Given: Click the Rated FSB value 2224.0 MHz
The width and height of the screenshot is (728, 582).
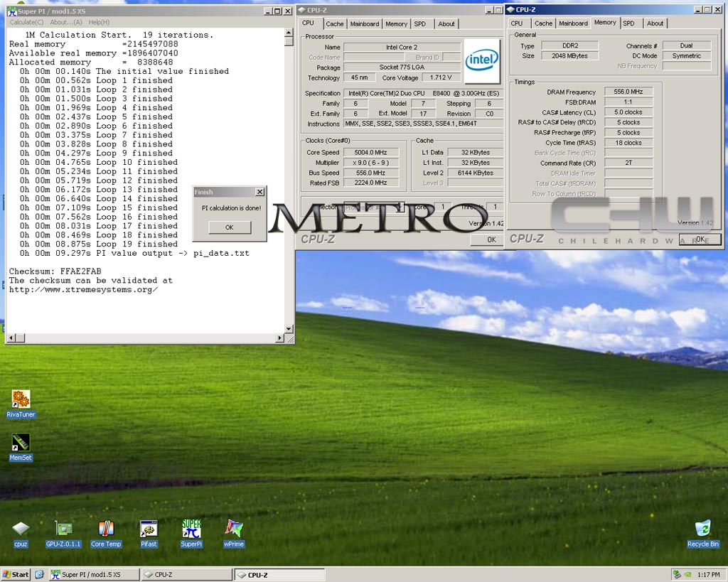Looking at the screenshot, I should (370, 183).
